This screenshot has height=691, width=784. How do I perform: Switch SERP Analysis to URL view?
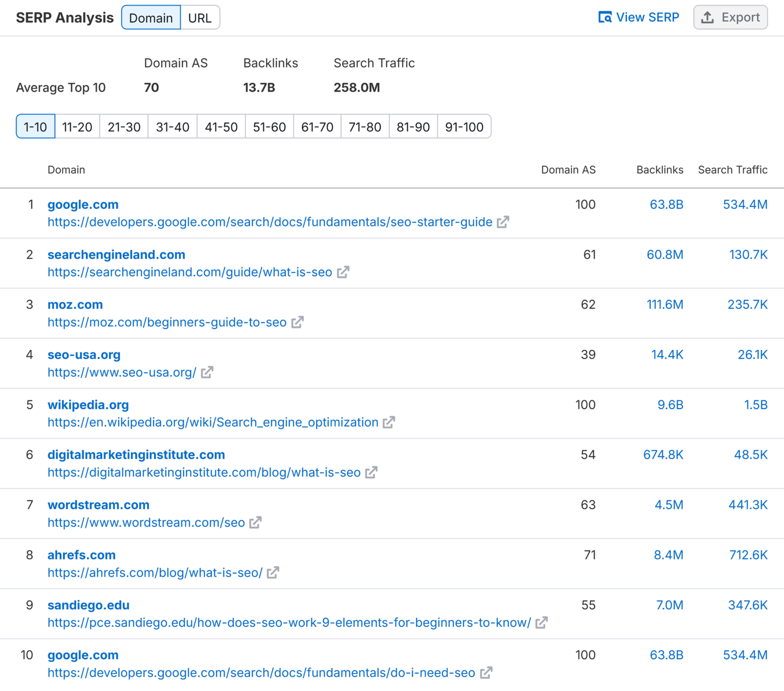[x=200, y=17]
